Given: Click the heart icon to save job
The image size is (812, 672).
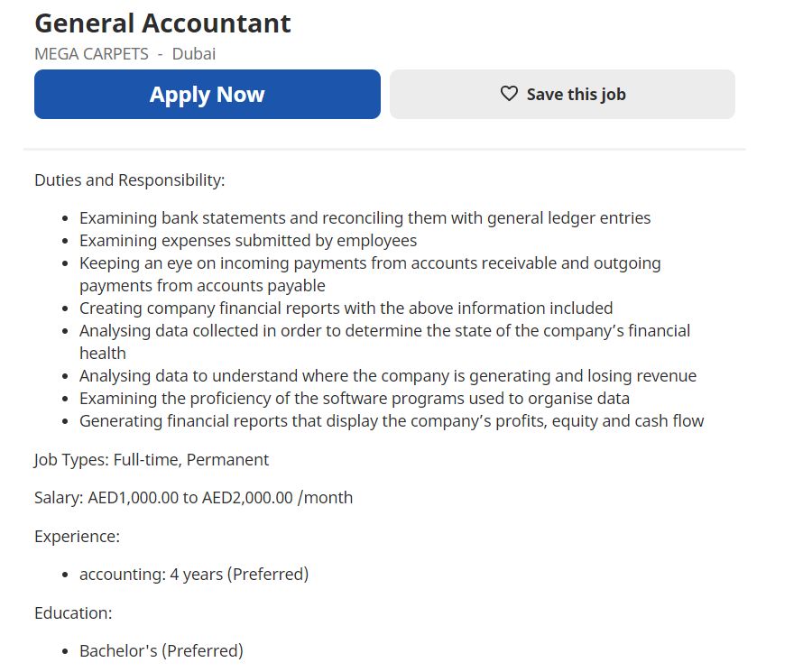Looking at the screenshot, I should [x=509, y=94].
